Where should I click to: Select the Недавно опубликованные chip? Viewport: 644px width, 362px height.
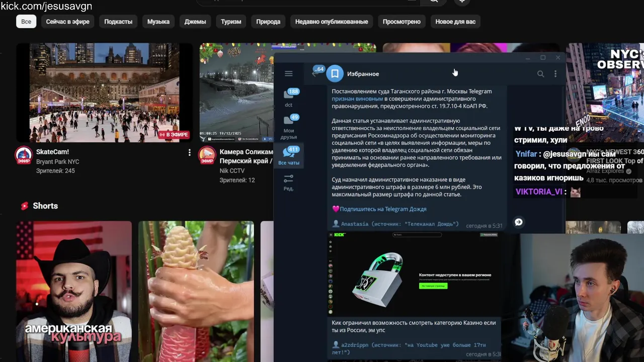(332, 22)
